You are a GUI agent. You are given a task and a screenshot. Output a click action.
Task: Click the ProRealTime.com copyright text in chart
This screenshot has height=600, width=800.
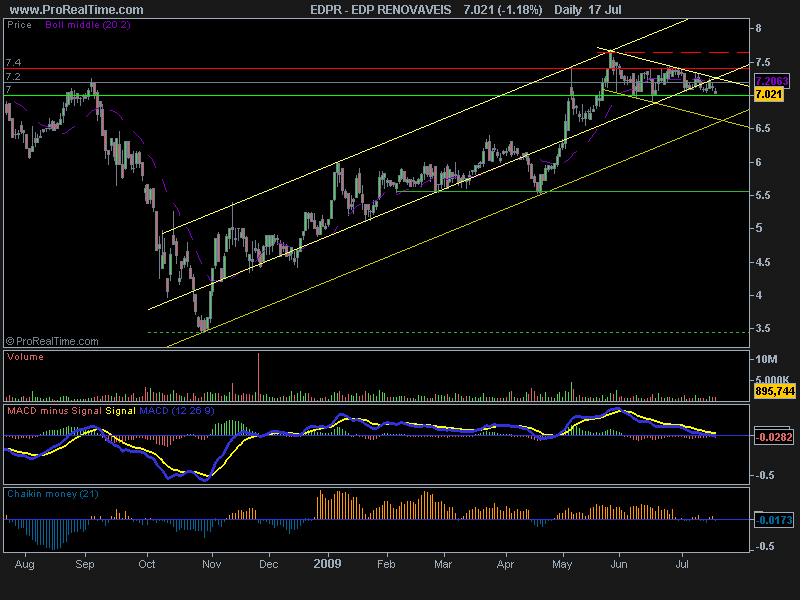click(52, 341)
